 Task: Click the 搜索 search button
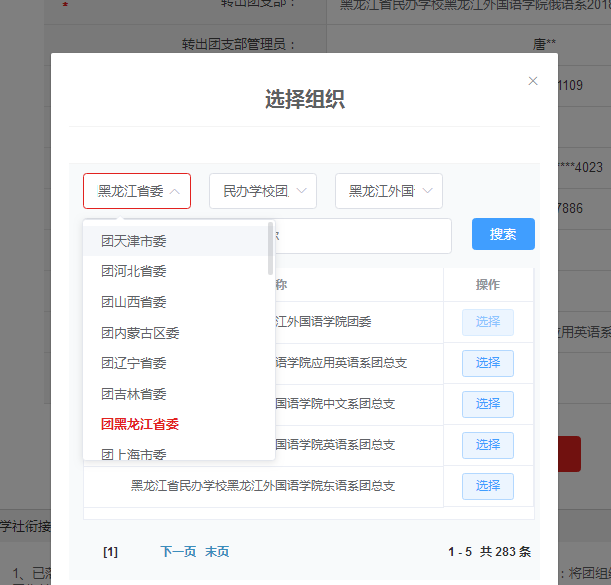[x=503, y=234]
